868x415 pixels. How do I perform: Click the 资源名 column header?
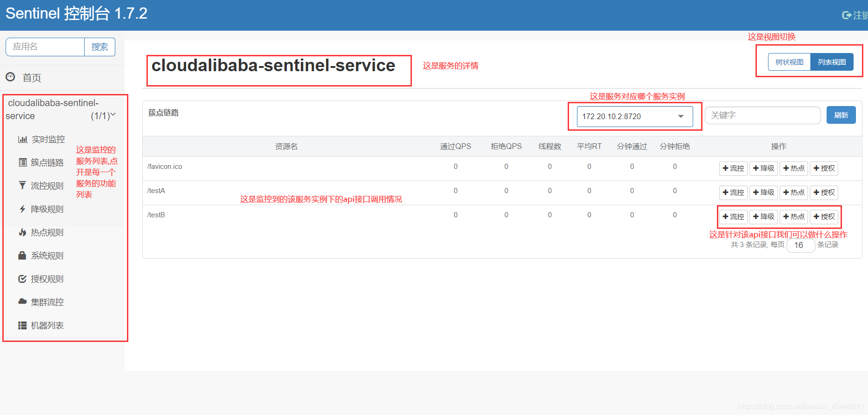point(286,147)
